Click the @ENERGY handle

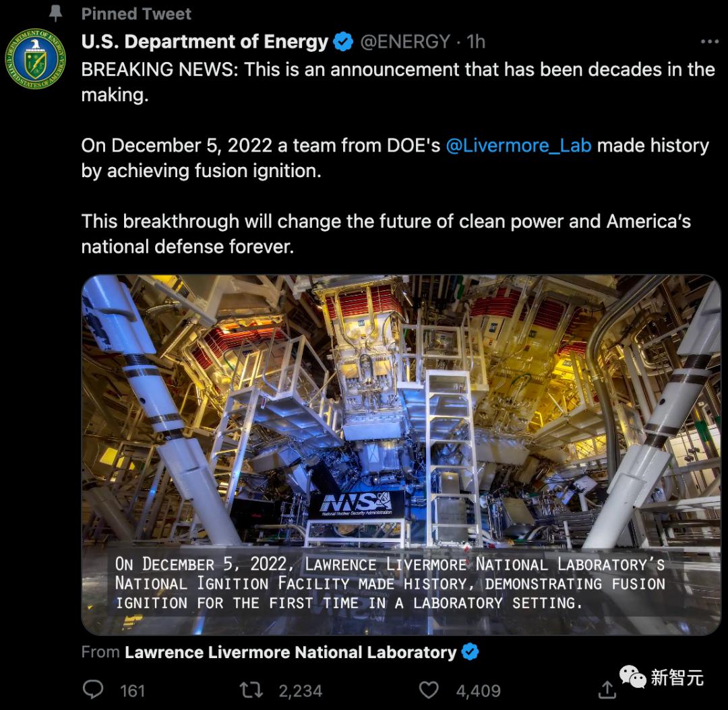point(405,42)
